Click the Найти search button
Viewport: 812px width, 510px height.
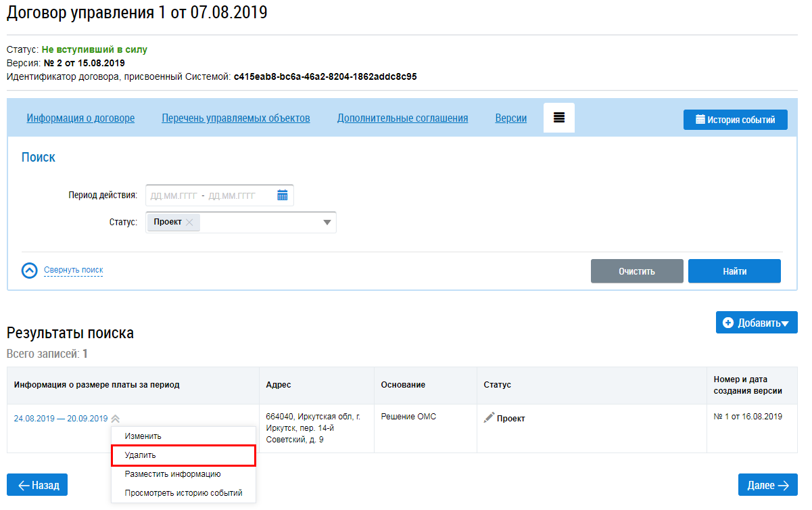[734, 271]
